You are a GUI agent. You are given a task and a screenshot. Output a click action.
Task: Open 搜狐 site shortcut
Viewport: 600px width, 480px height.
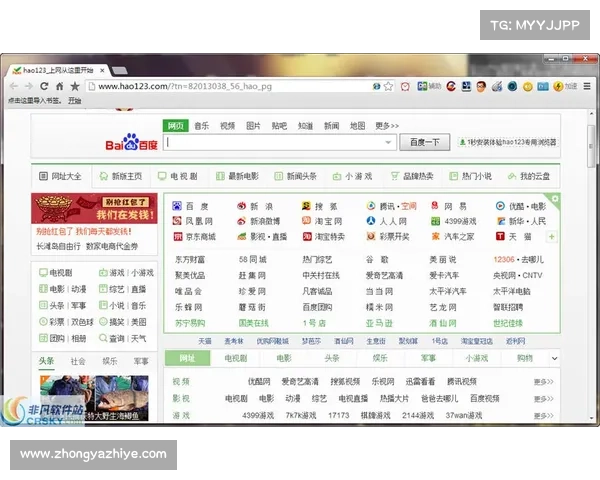(x=320, y=206)
